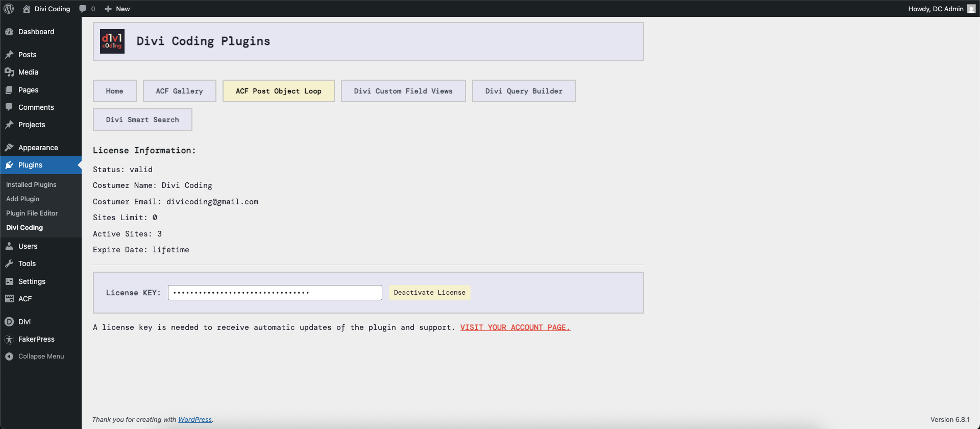Image resolution: width=980 pixels, height=429 pixels.
Task: Click the Comments speech bubble sidebar icon
Action: coord(9,107)
